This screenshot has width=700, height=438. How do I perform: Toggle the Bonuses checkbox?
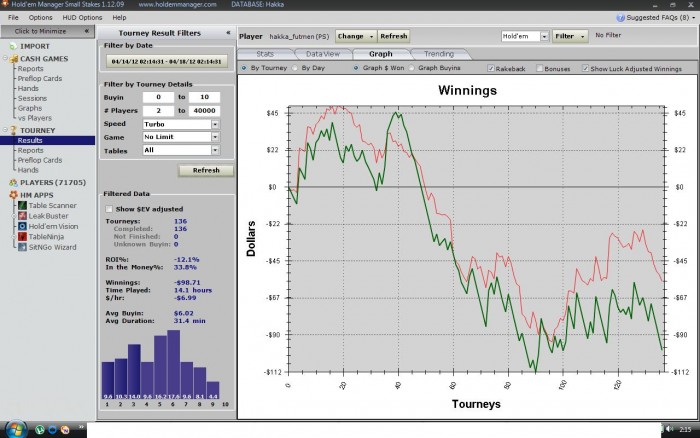pyautogui.click(x=539, y=68)
